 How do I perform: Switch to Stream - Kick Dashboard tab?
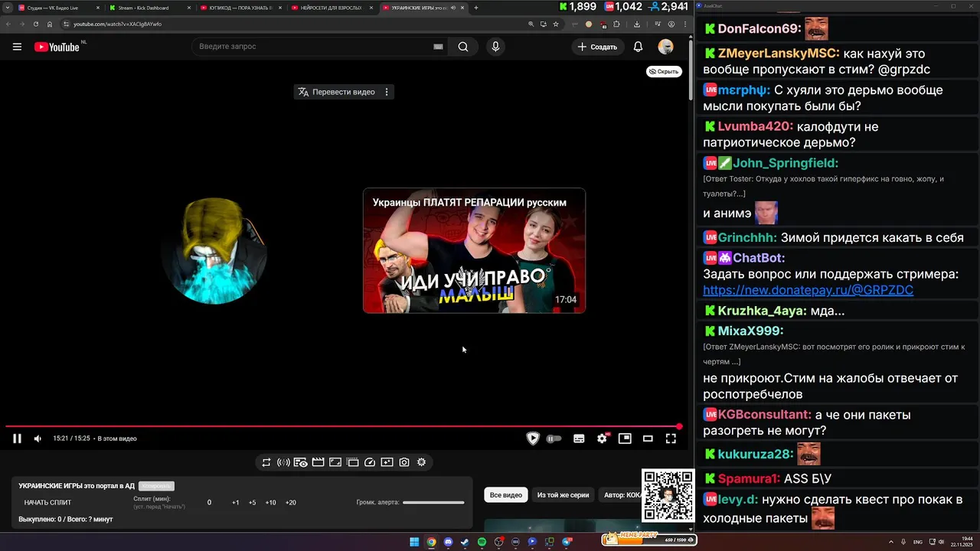(x=149, y=8)
